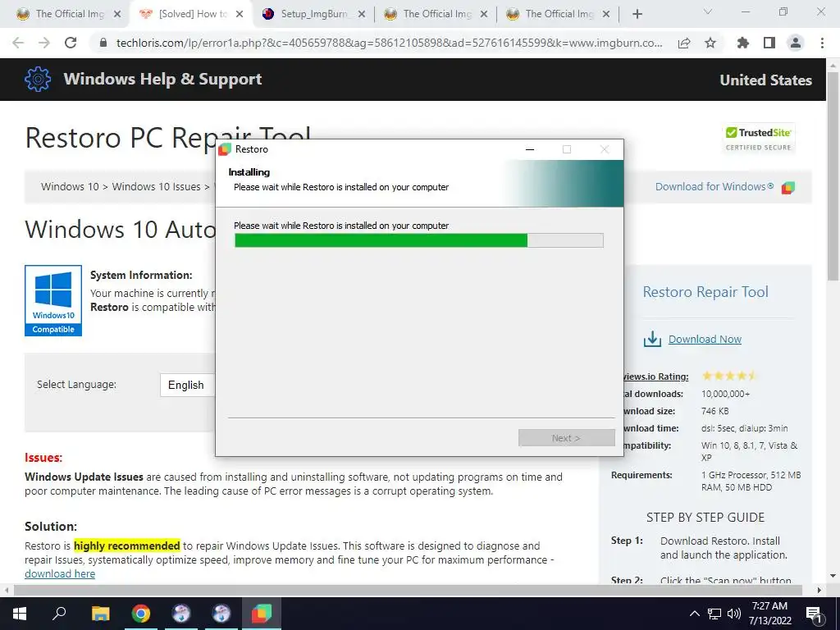The width and height of the screenshot is (840, 630).
Task: Click the taskbar clock showing 7:27 AM
Action: pyautogui.click(x=769, y=614)
